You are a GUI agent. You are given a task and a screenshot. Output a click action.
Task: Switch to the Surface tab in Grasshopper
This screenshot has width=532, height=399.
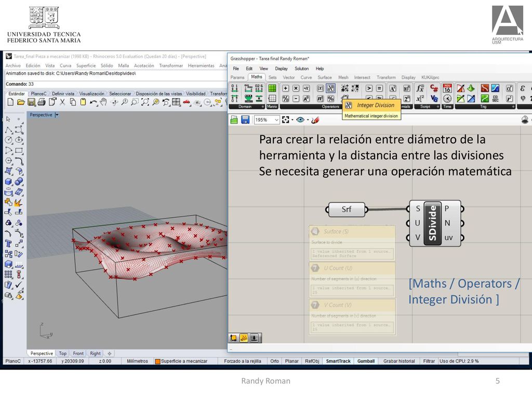tap(324, 77)
